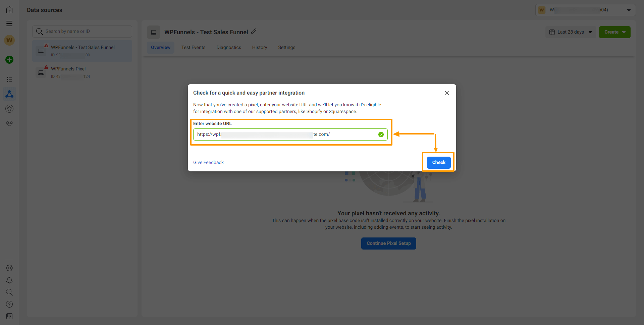Click the green checkmark in URL field
The width and height of the screenshot is (644, 325).
381,134
